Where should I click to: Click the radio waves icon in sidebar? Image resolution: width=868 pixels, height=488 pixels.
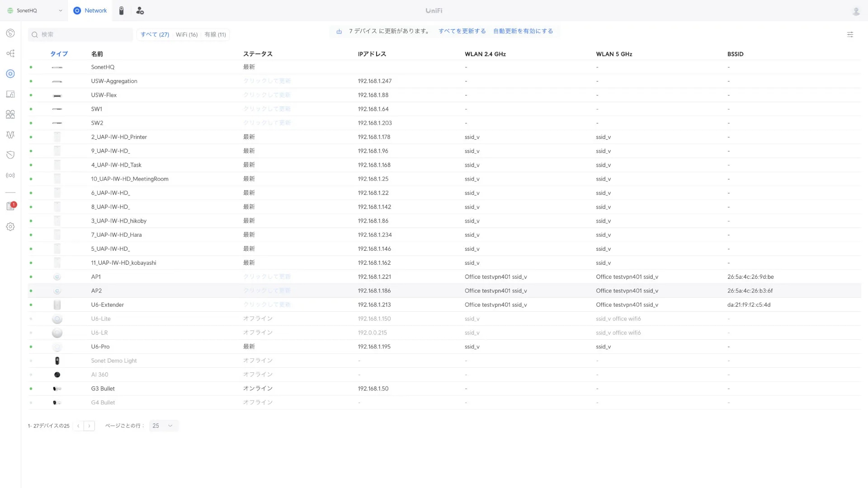(10, 175)
